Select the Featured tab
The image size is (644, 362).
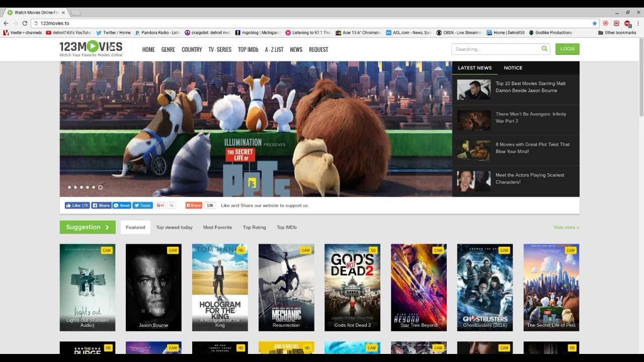[x=135, y=227]
